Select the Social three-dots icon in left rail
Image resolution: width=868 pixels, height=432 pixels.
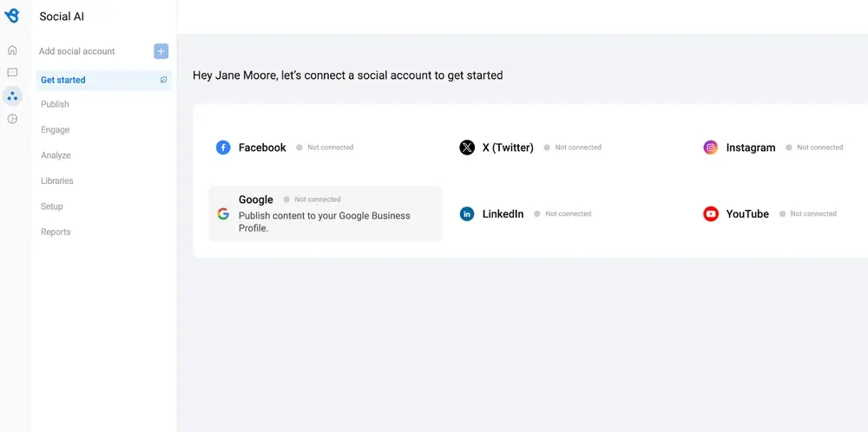pyautogui.click(x=12, y=96)
